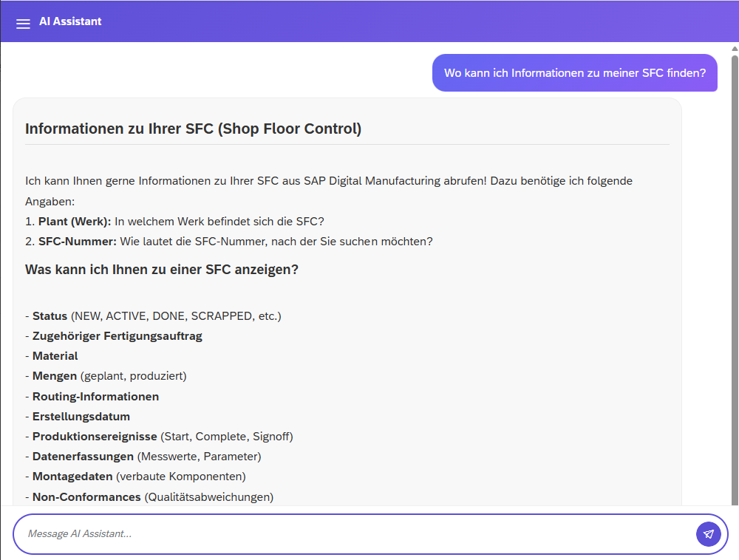Click the Produktionsereignisse bullet line

tap(159, 437)
